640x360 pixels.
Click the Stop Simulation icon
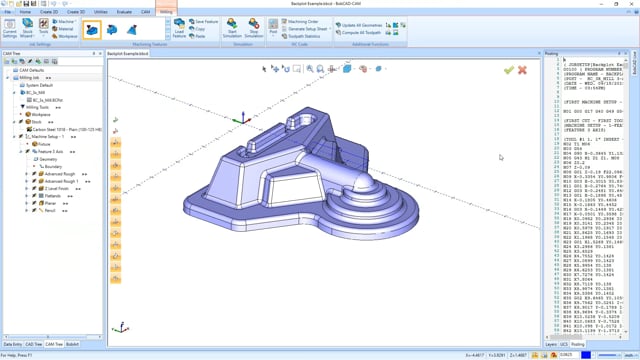[x=253, y=28]
